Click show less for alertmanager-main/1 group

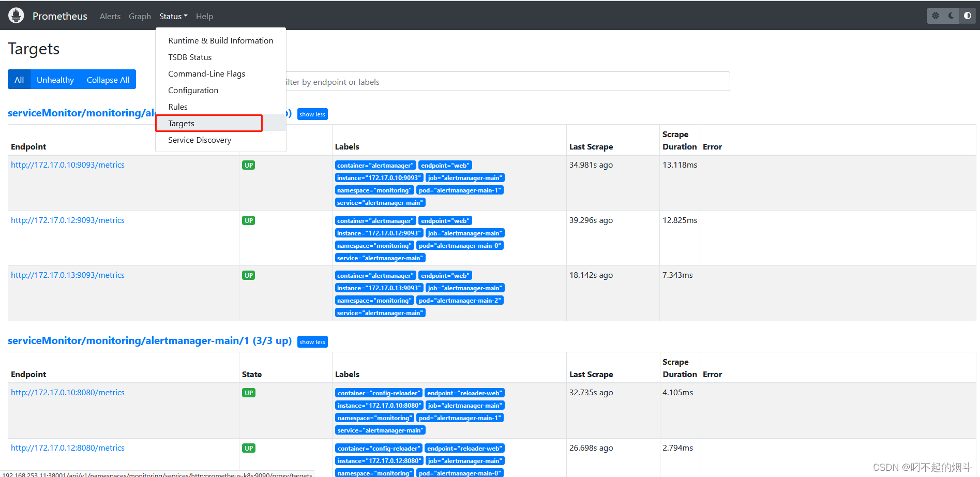coord(312,342)
